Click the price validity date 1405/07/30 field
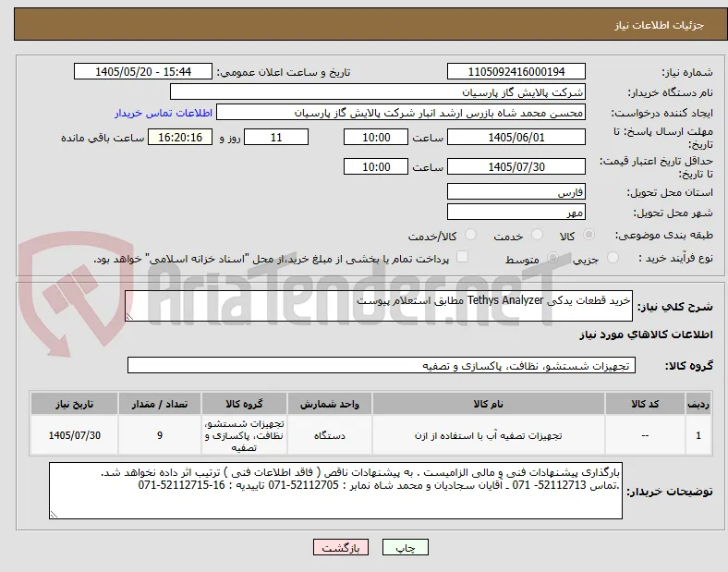Image resolution: width=728 pixels, height=572 pixels. click(x=516, y=166)
